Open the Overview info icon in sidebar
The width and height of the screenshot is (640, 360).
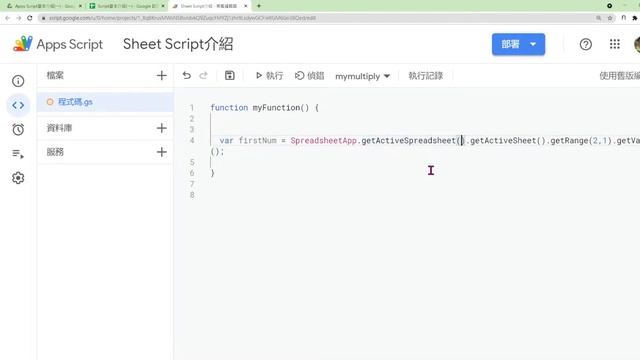pos(18,81)
